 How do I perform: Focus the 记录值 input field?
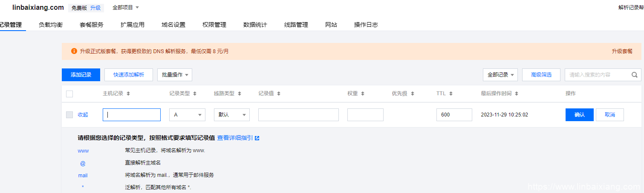point(298,115)
